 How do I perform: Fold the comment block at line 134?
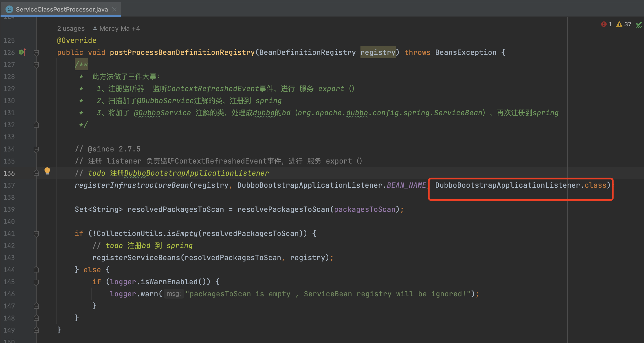coord(36,149)
